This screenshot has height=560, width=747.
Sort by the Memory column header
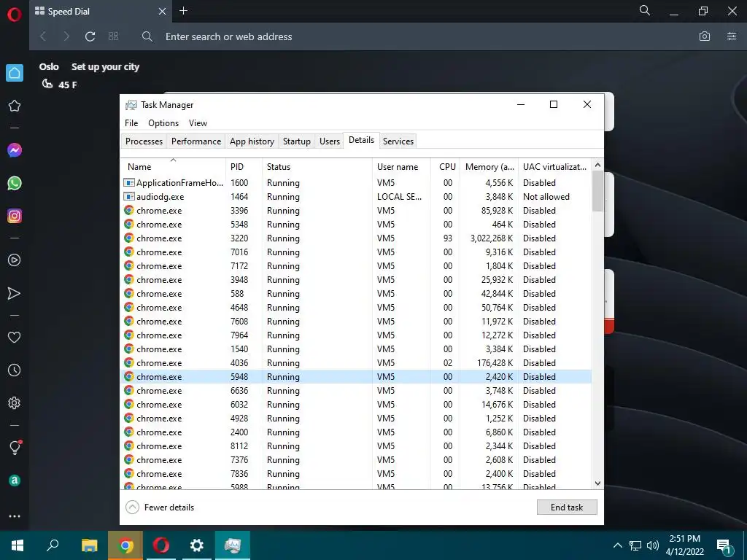click(x=489, y=167)
